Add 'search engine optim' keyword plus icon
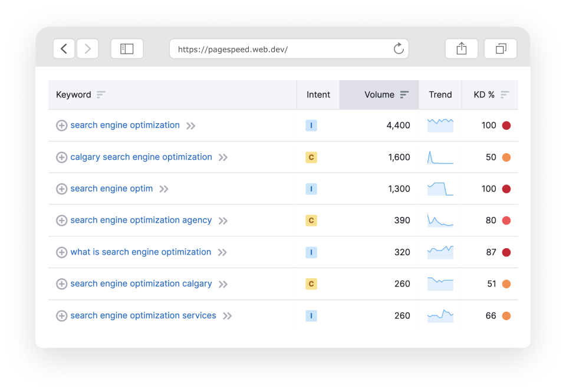 pyautogui.click(x=61, y=189)
